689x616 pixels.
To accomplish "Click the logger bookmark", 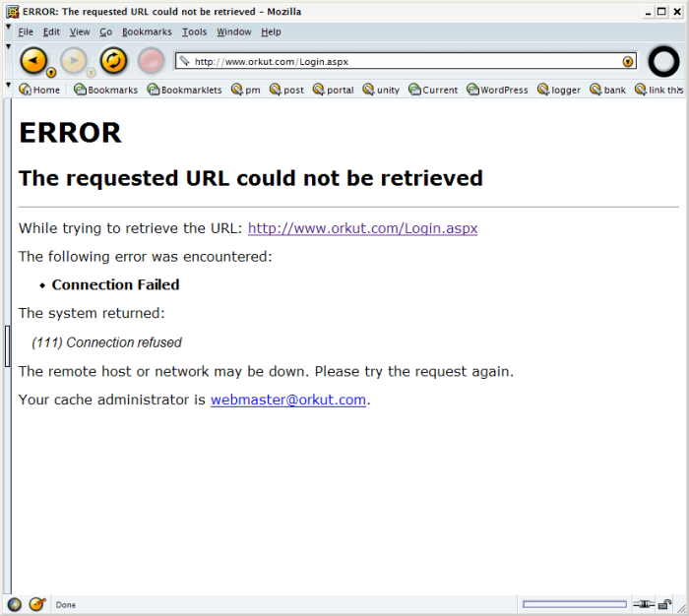I will (559, 90).
